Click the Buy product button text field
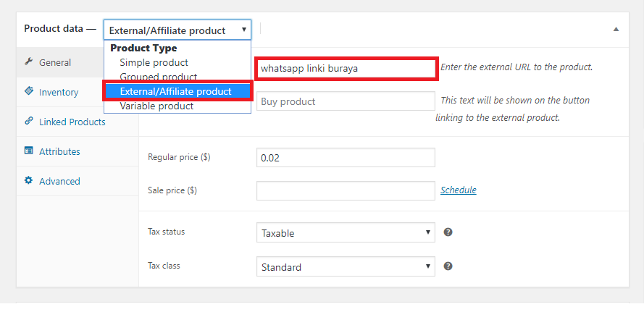The height and width of the screenshot is (333, 644). (346, 101)
